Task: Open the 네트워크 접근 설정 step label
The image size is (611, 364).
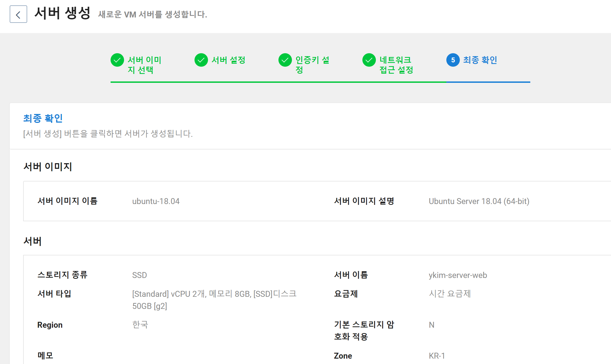Action: tap(396, 65)
